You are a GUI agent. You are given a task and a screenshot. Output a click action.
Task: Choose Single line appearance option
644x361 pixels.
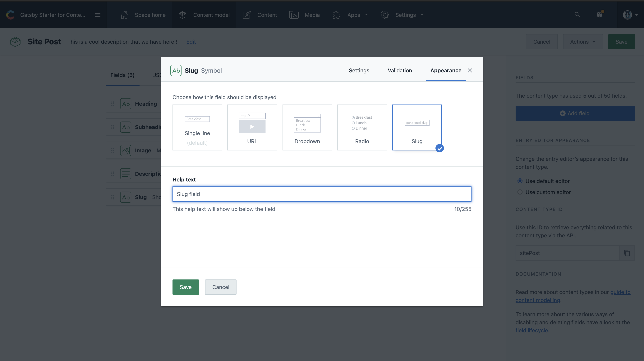[x=197, y=127]
